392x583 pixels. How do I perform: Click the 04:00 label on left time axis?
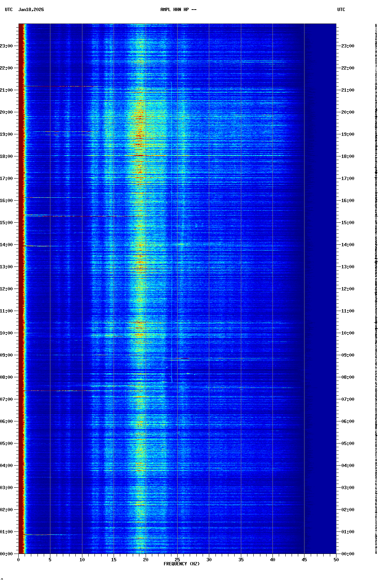pyautogui.click(x=7, y=466)
